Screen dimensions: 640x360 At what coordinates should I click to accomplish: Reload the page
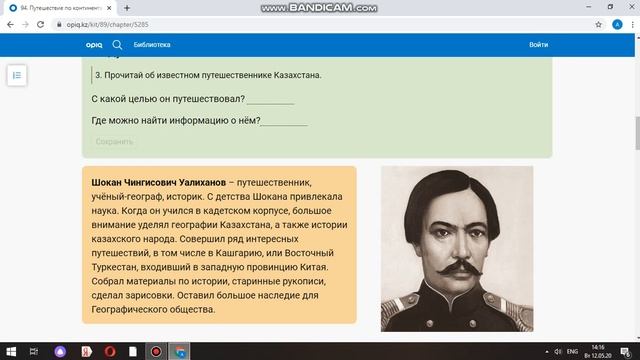40,24
